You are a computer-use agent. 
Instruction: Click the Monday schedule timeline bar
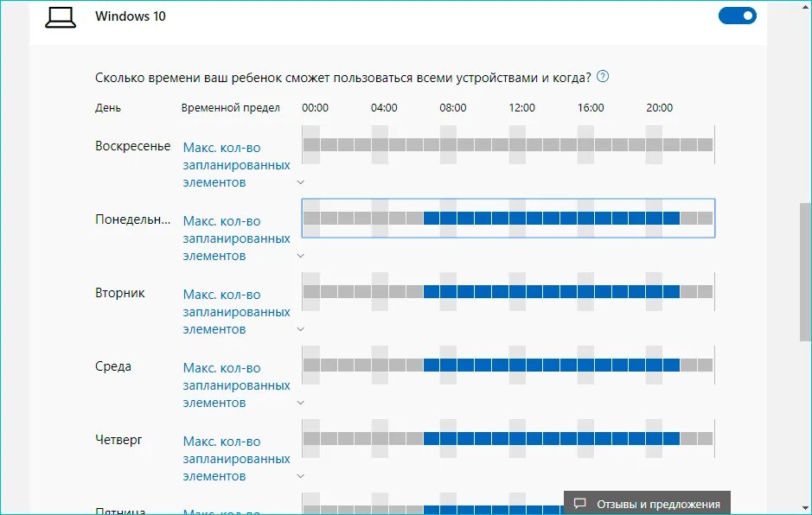click(508, 219)
